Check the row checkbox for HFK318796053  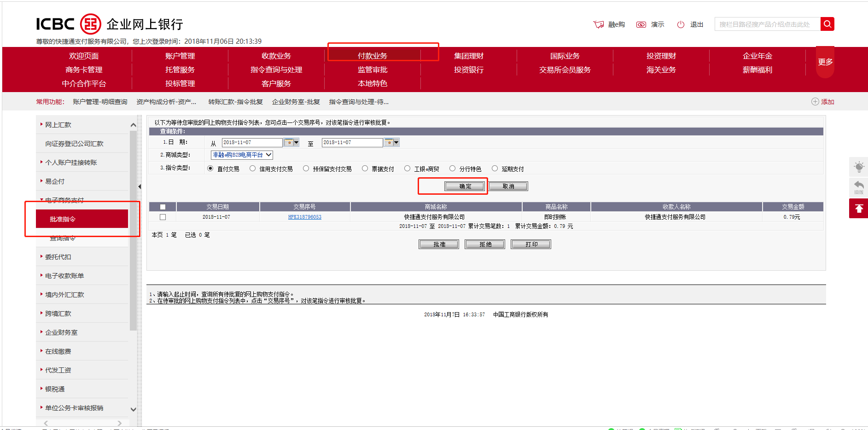pos(163,217)
